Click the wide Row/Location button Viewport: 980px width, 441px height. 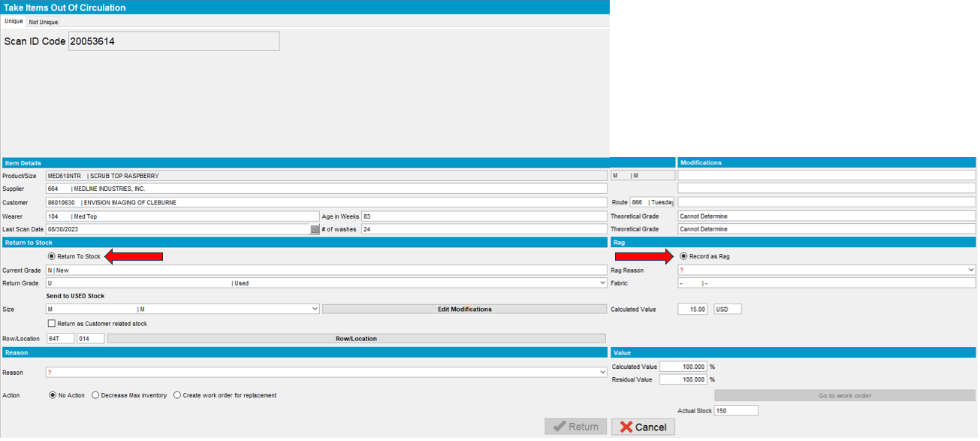[x=357, y=339]
